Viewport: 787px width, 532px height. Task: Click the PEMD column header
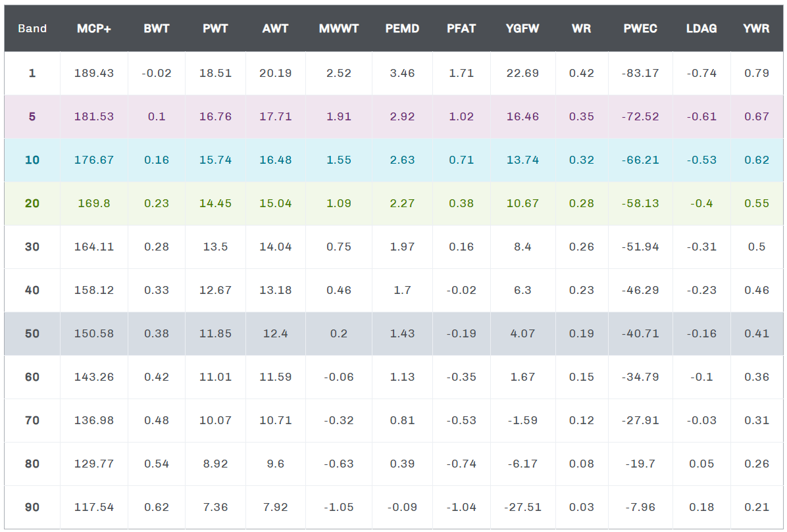tap(402, 29)
